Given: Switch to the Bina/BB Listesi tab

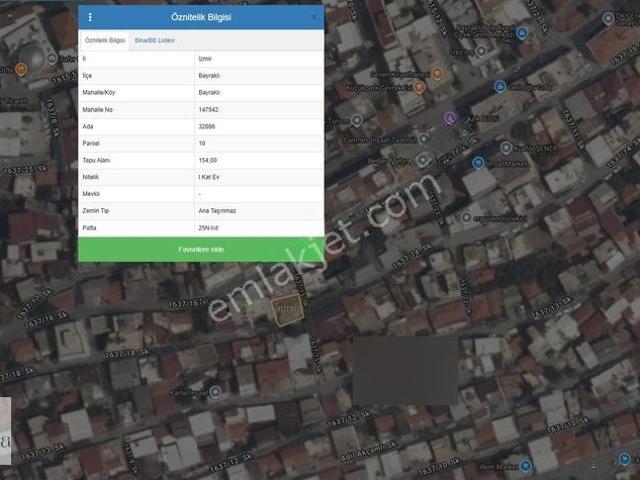Looking at the screenshot, I should point(155,40).
